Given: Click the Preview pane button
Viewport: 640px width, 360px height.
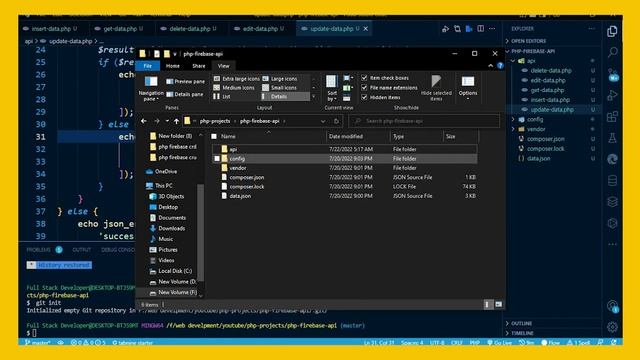Looking at the screenshot, I should pos(185,82).
